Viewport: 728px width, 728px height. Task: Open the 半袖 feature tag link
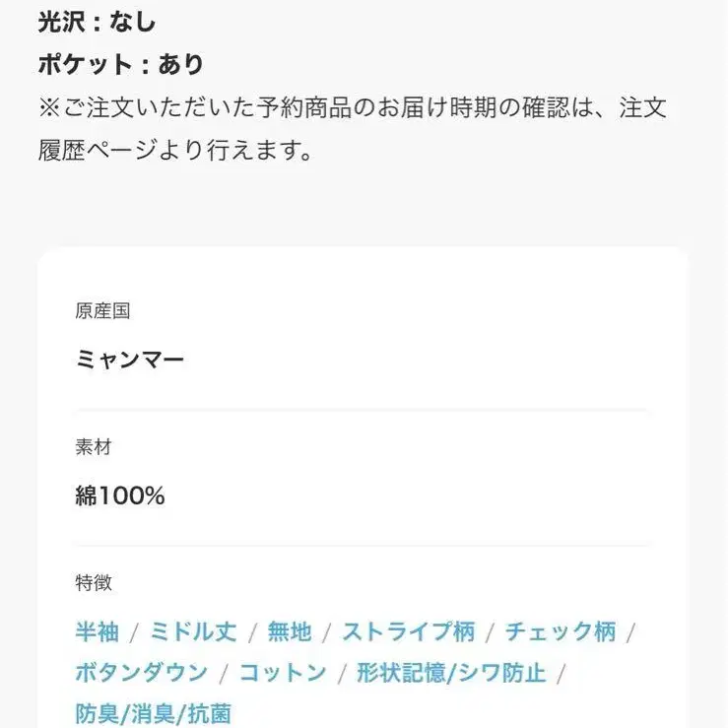(98, 631)
